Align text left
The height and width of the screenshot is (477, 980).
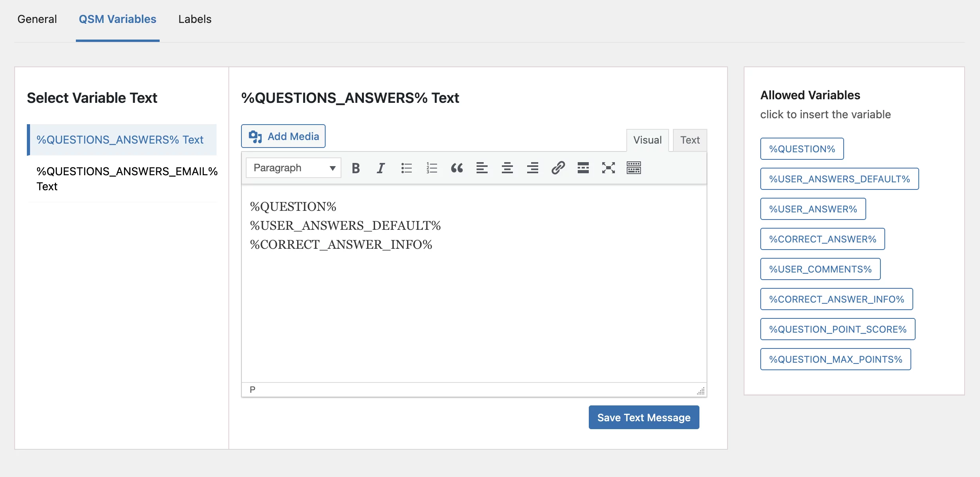click(482, 168)
